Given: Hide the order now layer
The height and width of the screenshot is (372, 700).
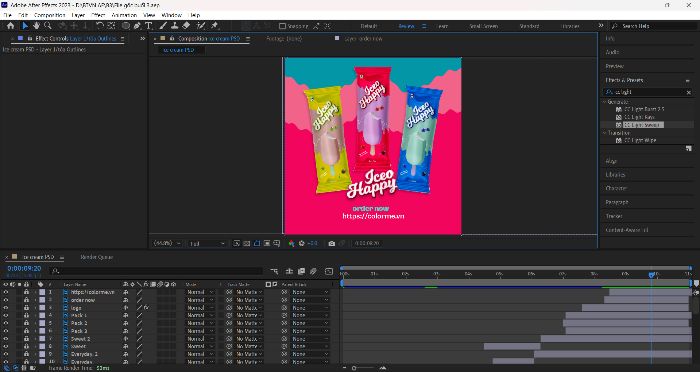Looking at the screenshot, I should tap(6, 300).
